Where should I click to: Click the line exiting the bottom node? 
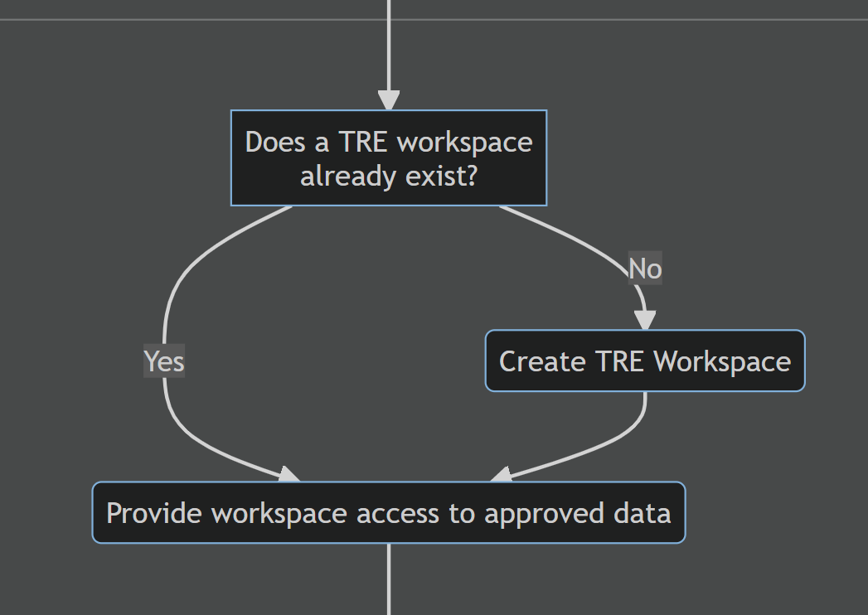[388, 580]
